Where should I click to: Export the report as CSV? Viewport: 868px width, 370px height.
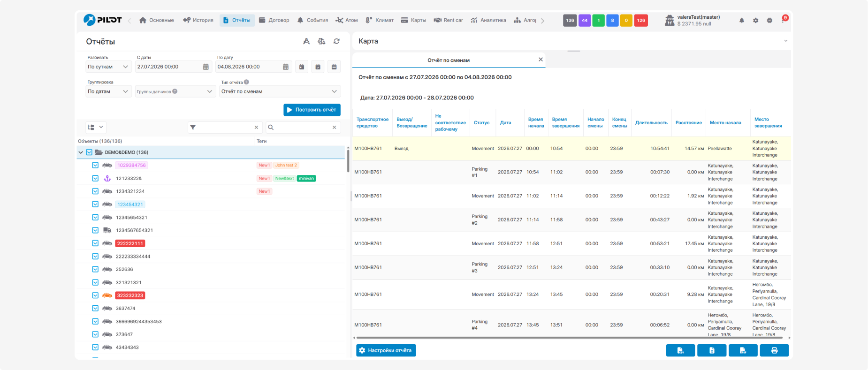tap(680, 350)
